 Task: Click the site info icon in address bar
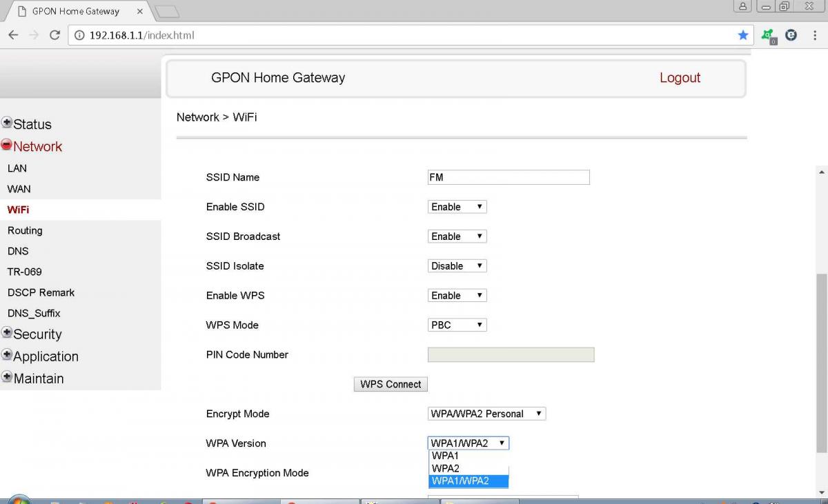[x=79, y=35]
